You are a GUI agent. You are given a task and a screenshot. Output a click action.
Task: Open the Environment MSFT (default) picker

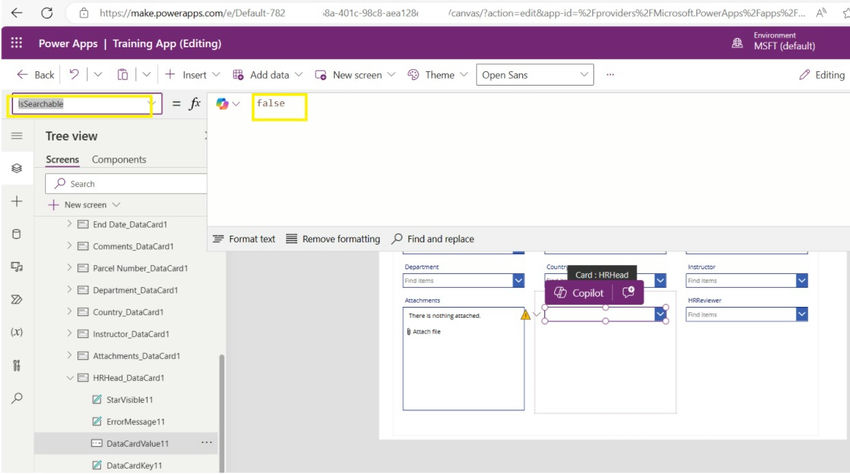[x=774, y=41]
